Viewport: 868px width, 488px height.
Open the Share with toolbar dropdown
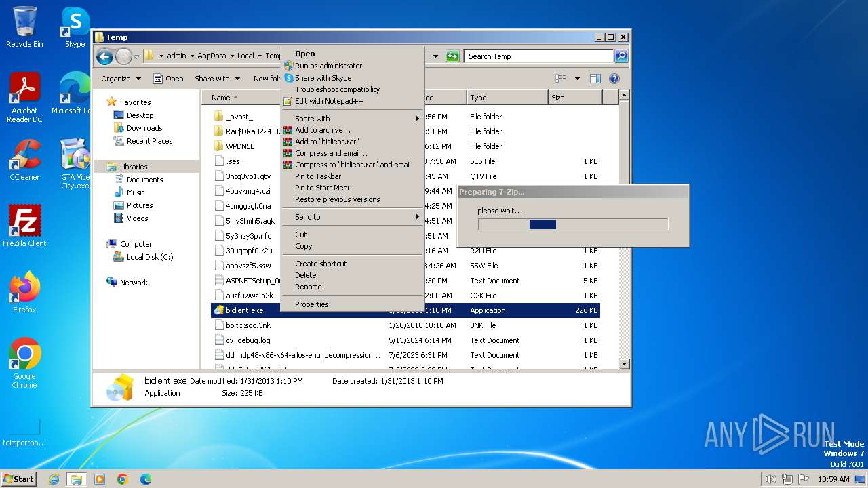(x=216, y=79)
